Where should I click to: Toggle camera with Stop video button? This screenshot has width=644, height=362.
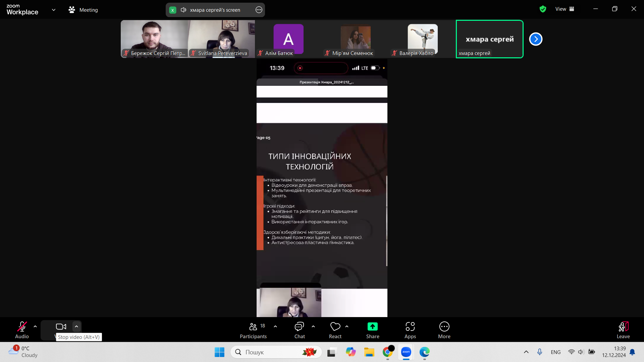(x=61, y=327)
